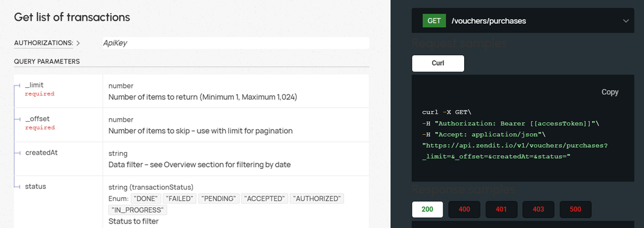
Task: Open the 401 response sample tab
Action: click(x=501, y=209)
